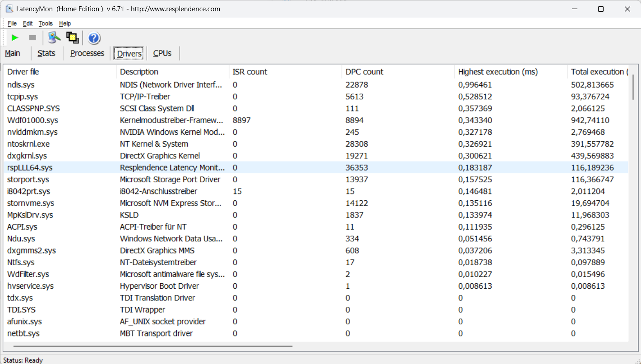
Task: Go to the Processes tab
Action: click(87, 53)
